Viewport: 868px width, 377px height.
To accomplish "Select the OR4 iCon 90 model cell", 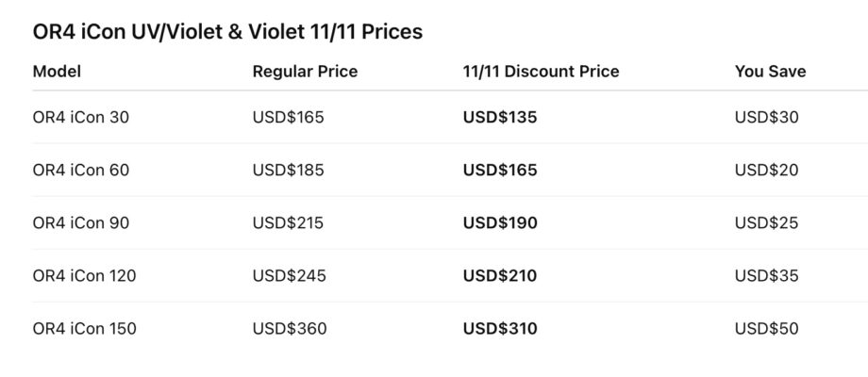I will coord(80,223).
